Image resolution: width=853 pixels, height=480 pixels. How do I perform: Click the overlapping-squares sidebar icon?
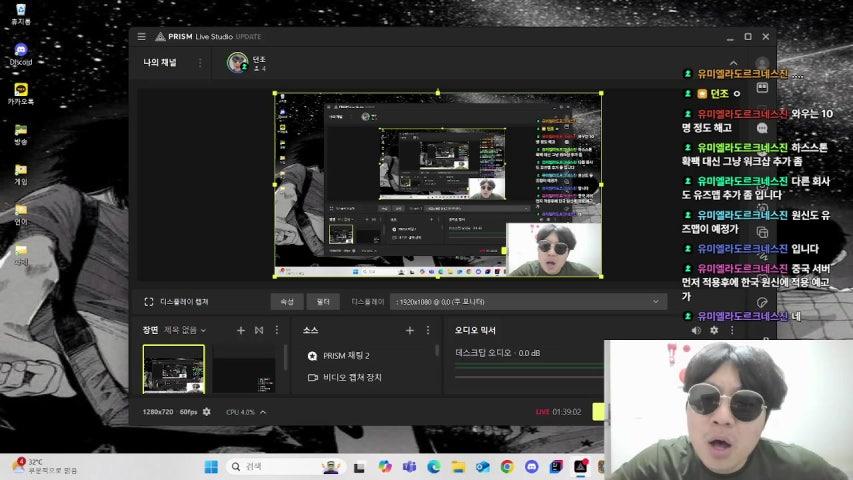click(x=762, y=232)
